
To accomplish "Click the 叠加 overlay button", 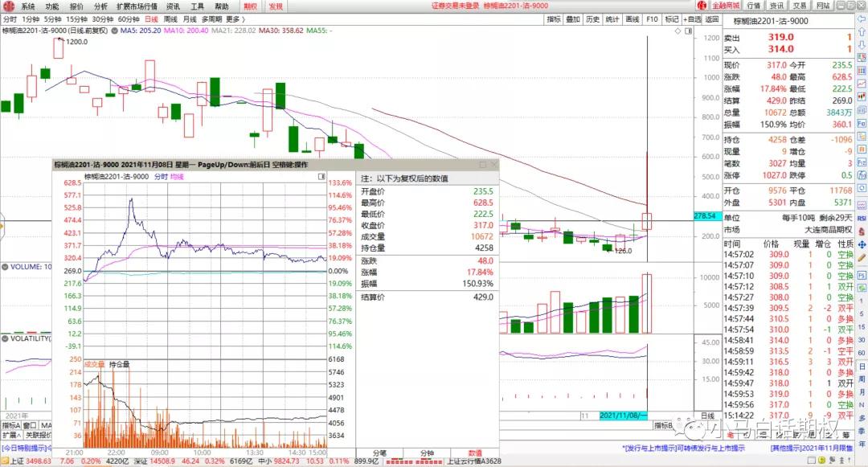I will [573, 18].
